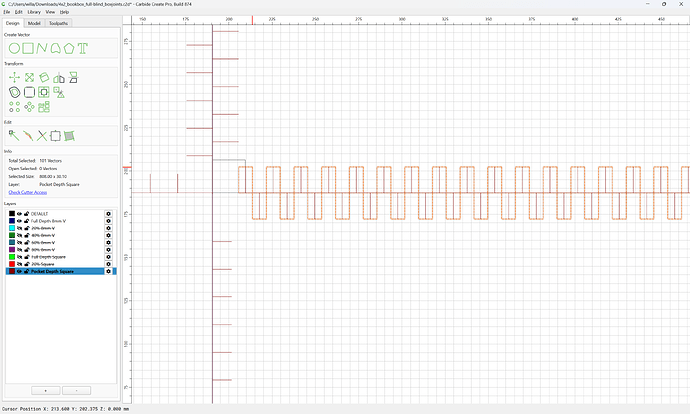
Task: Open settings for Full Depth Square layer
Action: click(108, 257)
